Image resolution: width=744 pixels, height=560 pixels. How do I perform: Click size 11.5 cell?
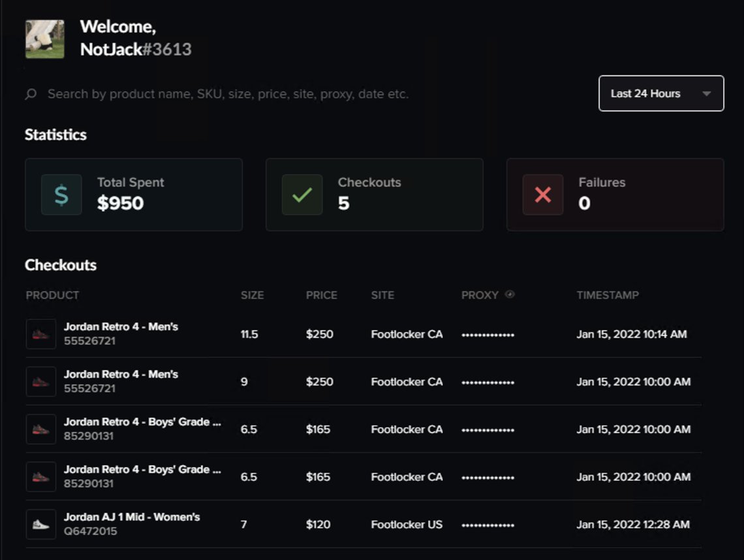(x=249, y=334)
